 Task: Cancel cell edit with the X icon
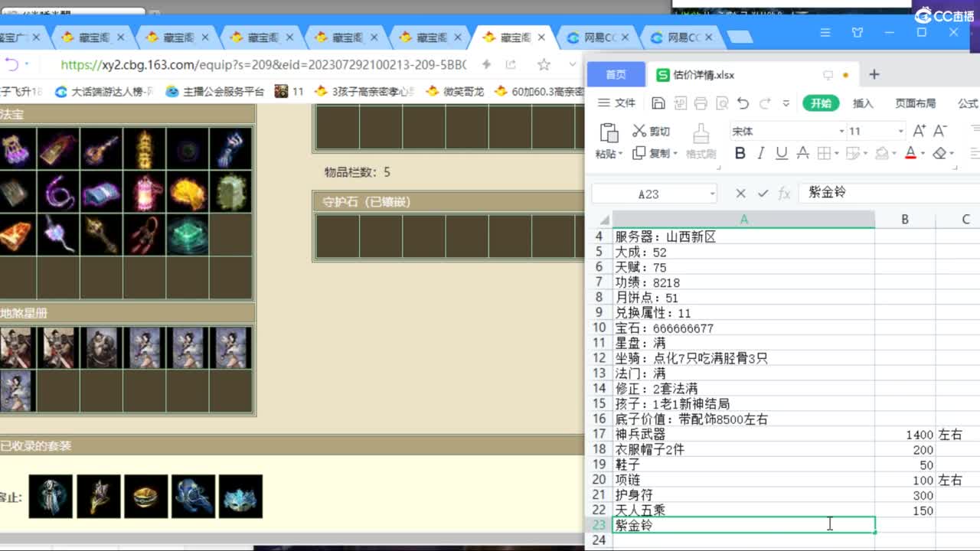point(740,194)
